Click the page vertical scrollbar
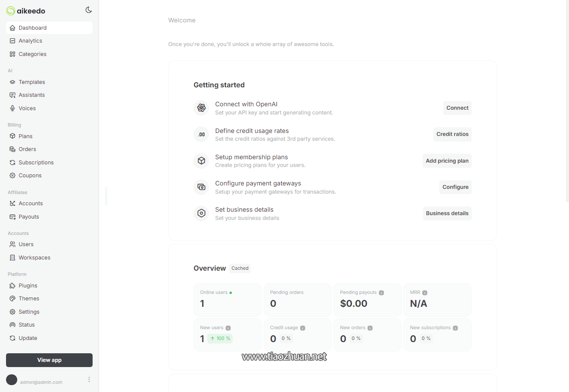 [x=567, y=101]
